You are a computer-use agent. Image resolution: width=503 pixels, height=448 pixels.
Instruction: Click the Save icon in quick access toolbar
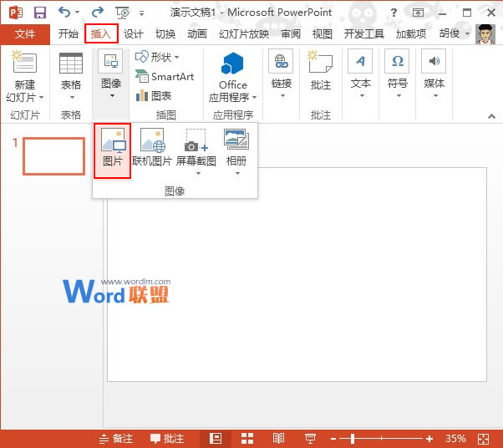(40, 13)
